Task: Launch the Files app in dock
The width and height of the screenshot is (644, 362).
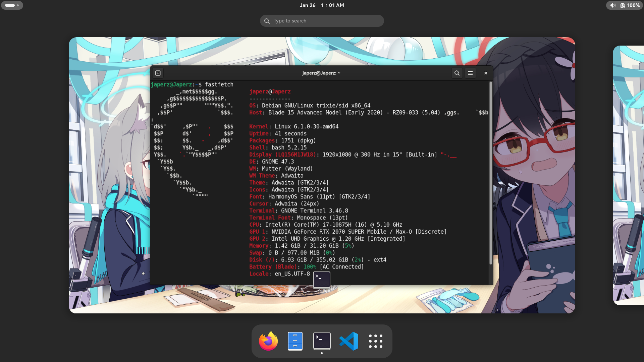Action: 295,341
